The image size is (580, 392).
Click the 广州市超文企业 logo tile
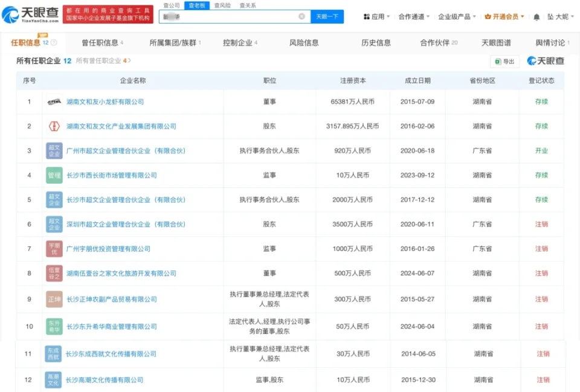pyautogui.click(x=54, y=150)
